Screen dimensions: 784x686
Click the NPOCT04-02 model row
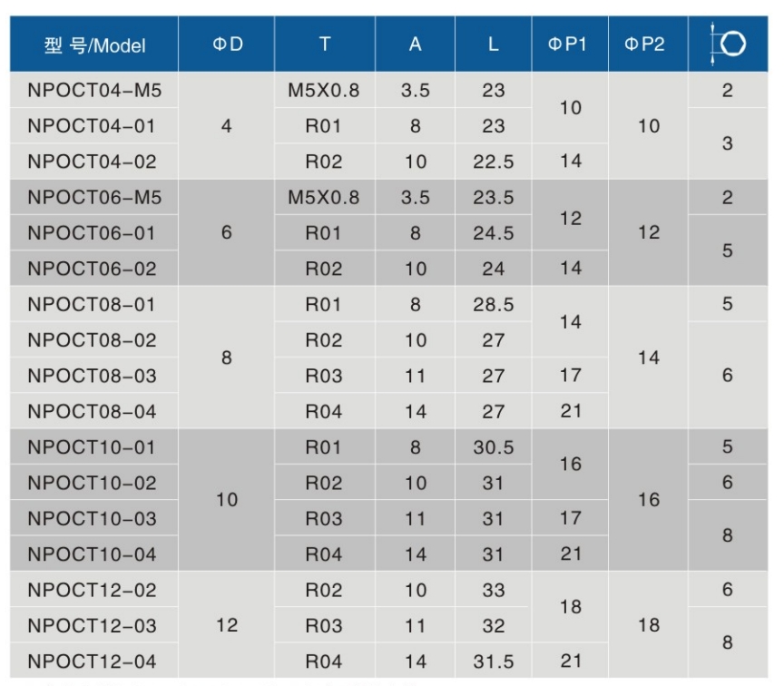[x=93, y=162]
